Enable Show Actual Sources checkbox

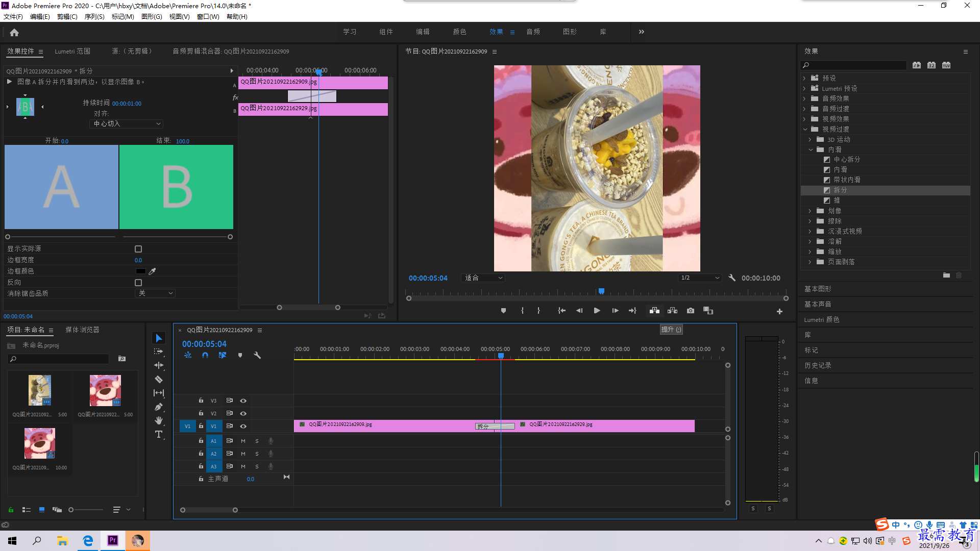pyautogui.click(x=138, y=249)
